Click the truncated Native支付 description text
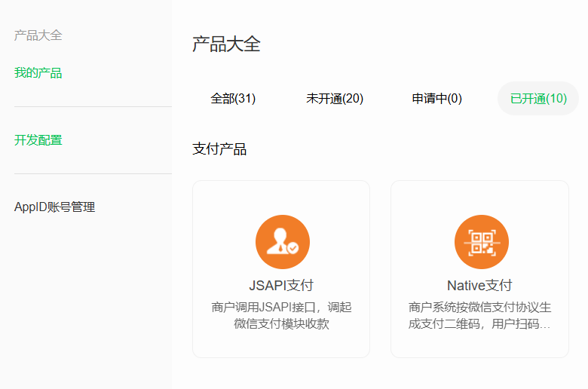This screenshot has height=389, width=588. point(479,316)
